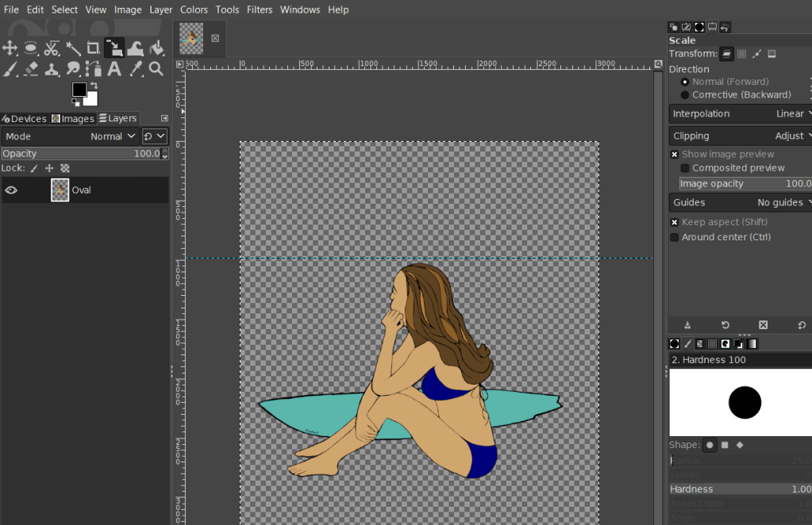812x525 pixels.
Task: Adjust the brush Hardness slider
Action: point(740,489)
